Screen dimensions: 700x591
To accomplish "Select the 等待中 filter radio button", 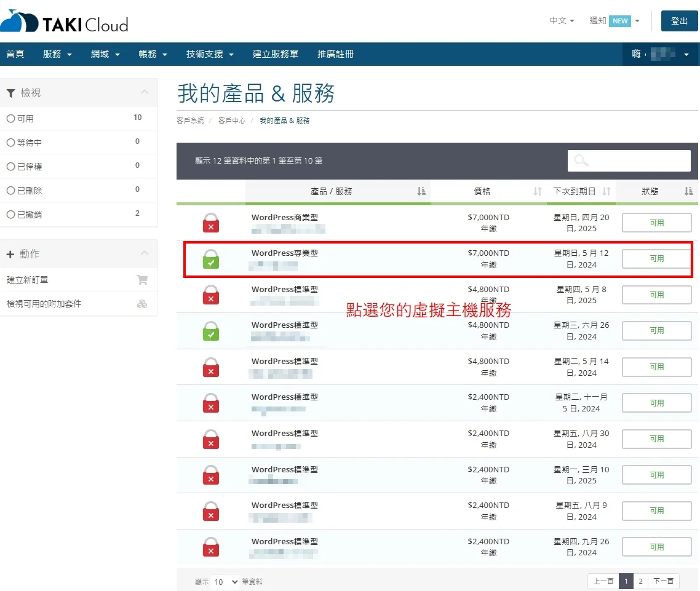I will pyautogui.click(x=10, y=143).
